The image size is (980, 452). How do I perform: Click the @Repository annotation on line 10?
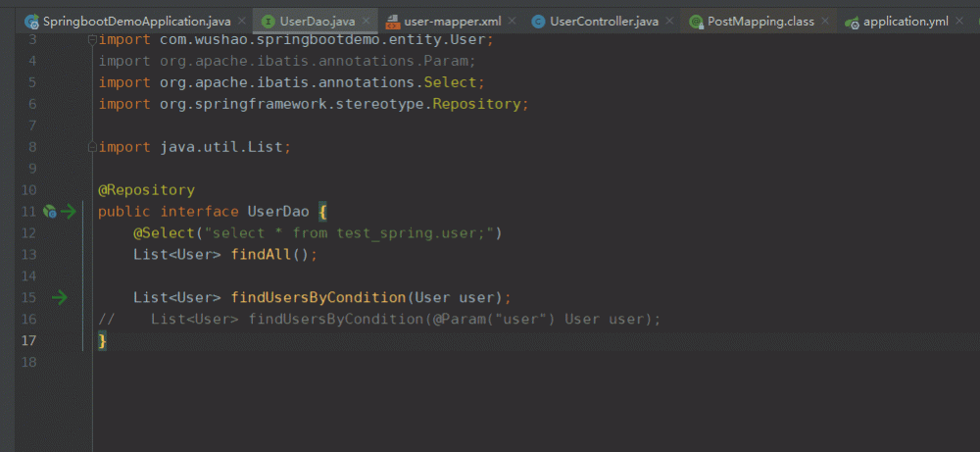coord(146,190)
